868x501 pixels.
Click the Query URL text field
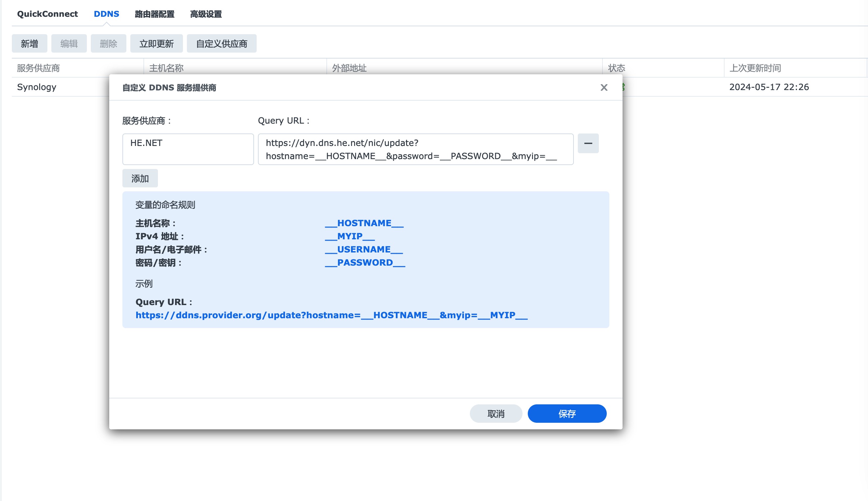pyautogui.click(x=415, y=149)
